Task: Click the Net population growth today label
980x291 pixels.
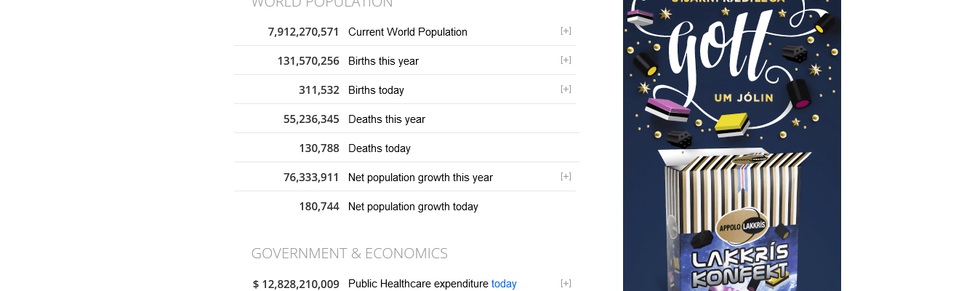Action: 413,207
